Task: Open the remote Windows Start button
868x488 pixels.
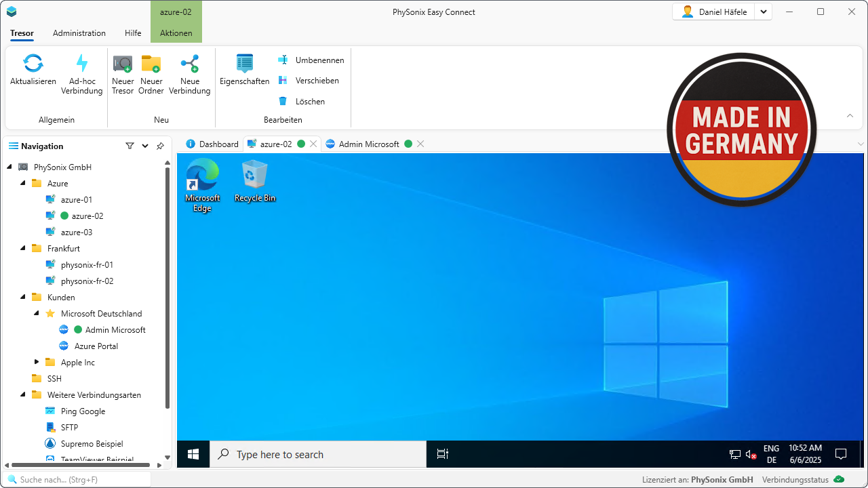Action: click(193, 454)
